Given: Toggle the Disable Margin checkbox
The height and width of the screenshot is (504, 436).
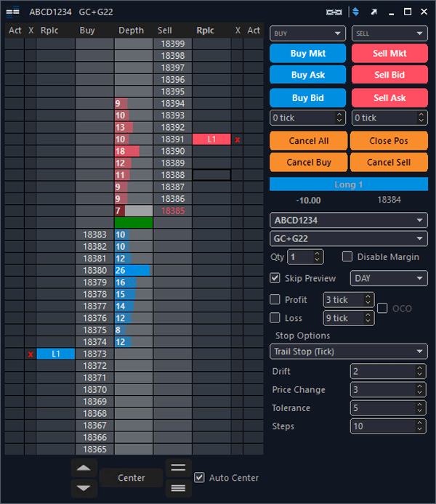Looking at the screenshot, I should point(347,257).
